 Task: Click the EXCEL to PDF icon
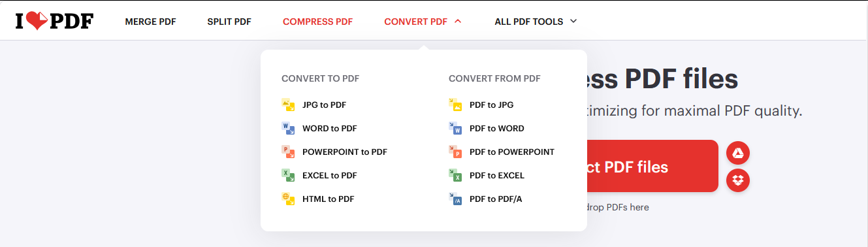(288, 175)
